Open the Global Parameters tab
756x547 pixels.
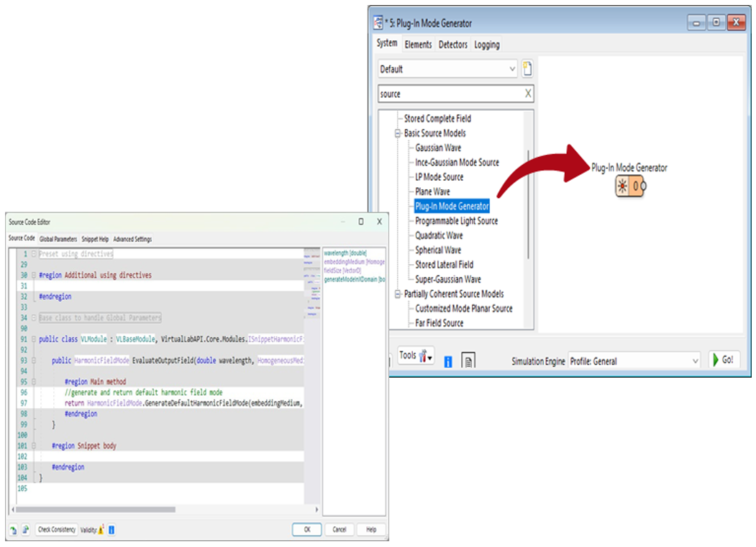tap(58, 239)
